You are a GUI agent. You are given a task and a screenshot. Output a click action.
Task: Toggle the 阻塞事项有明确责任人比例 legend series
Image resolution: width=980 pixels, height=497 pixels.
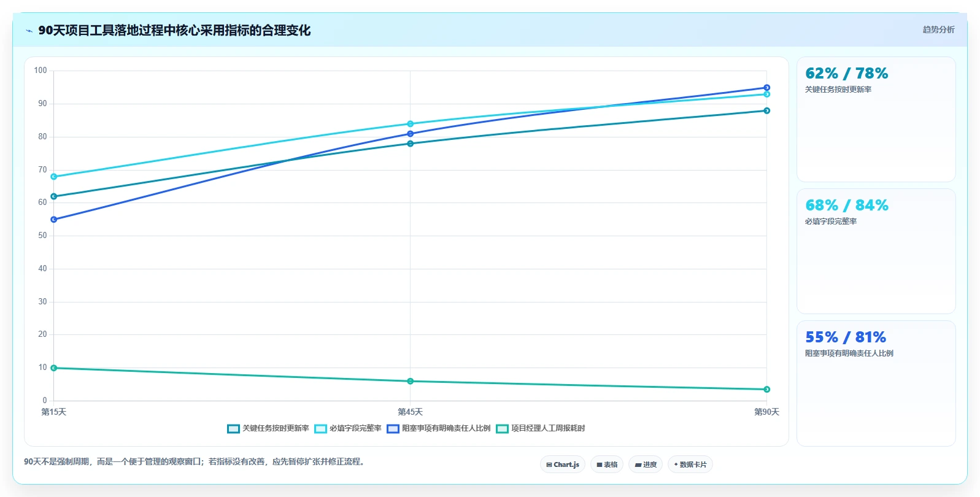click(439, 428)
